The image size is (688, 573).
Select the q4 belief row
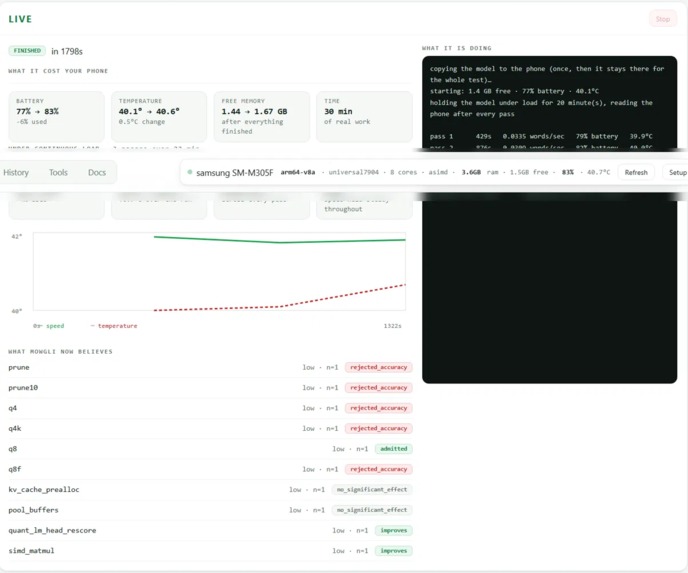[x=210, y=408]
